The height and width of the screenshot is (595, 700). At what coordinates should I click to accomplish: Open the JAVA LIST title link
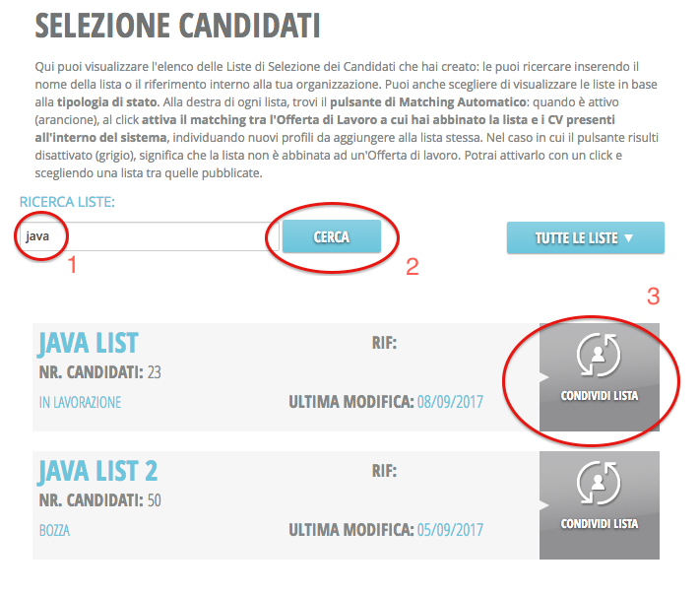(x=88, y=343)
